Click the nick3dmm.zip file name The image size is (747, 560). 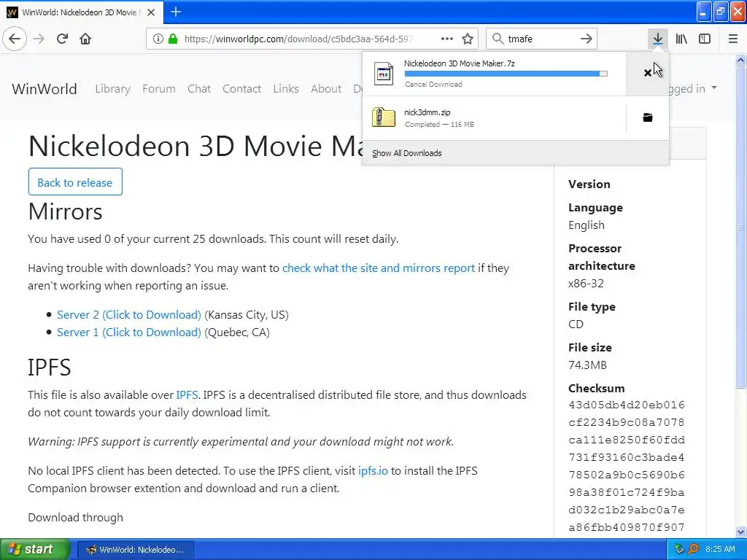(x=427, y=112)
